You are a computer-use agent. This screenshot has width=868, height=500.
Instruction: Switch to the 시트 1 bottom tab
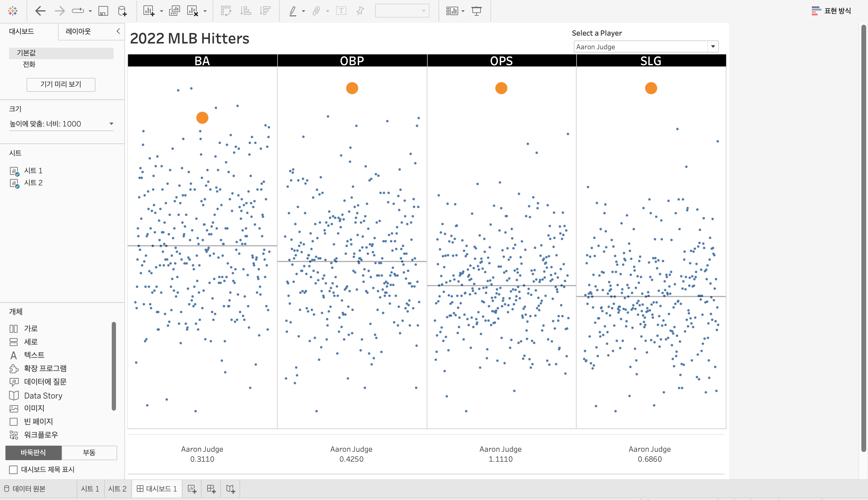90,489
